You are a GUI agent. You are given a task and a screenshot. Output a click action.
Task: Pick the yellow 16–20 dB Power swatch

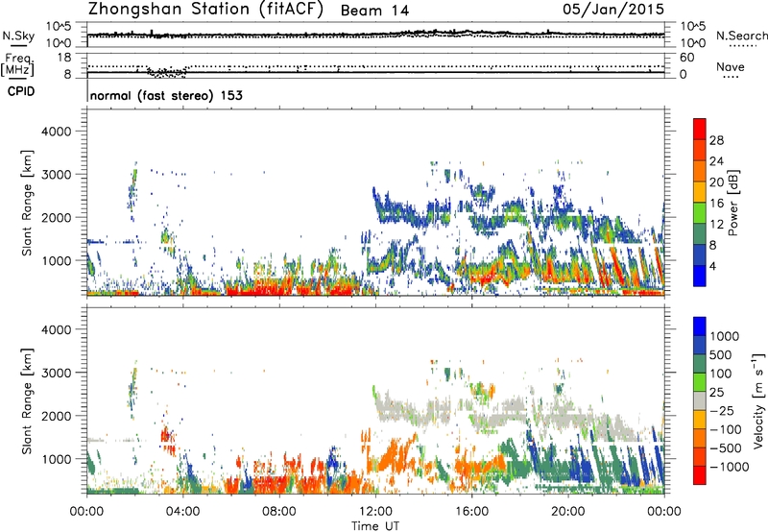(x=700, y=192)
